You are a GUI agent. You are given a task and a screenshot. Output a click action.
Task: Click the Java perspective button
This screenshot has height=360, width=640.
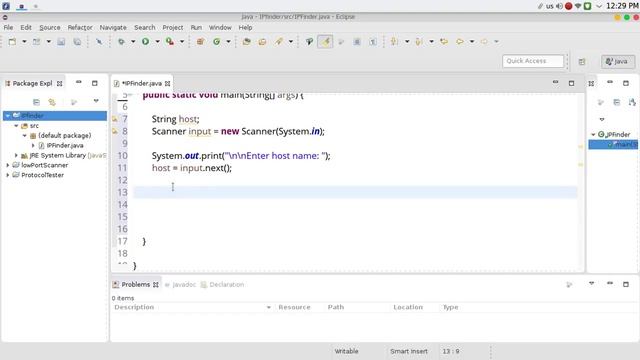(x=618, y=62)
